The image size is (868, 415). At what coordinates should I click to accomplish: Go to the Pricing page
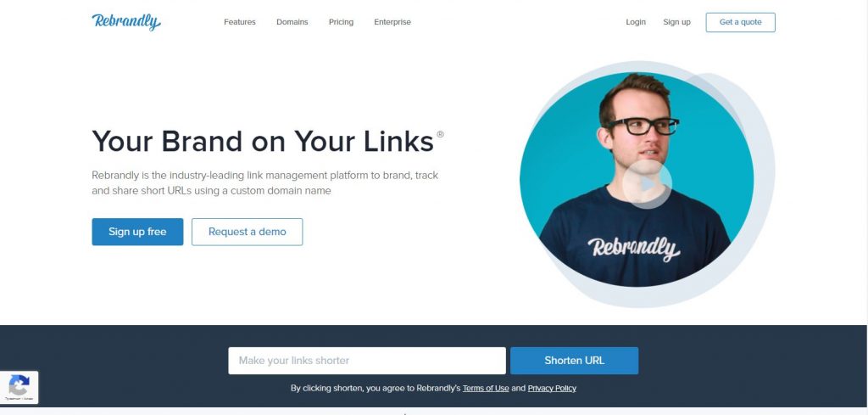pyautogui.click(x=341, y=22)
